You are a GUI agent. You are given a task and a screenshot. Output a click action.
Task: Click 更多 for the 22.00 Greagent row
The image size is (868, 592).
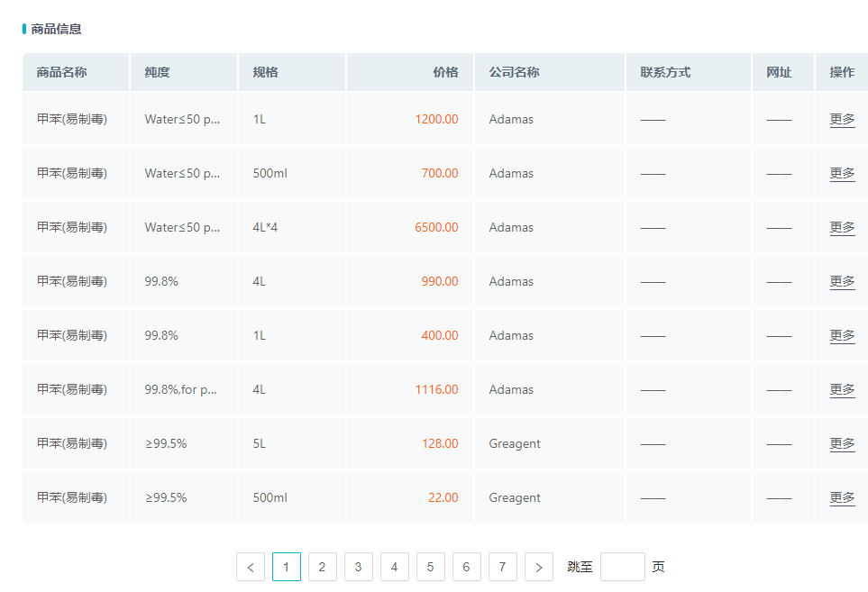842,497
